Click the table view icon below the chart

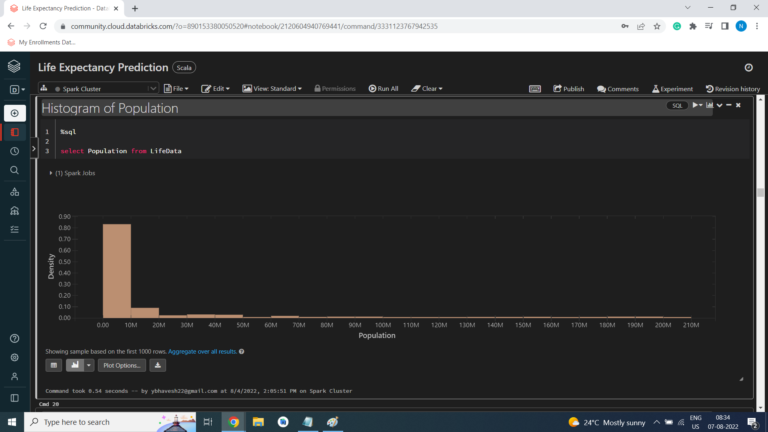[x=54, y=366]
